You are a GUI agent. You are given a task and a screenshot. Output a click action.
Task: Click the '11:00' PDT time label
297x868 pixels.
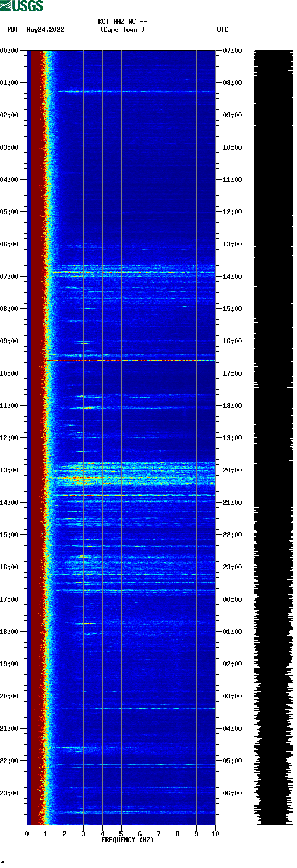point(9,406)
